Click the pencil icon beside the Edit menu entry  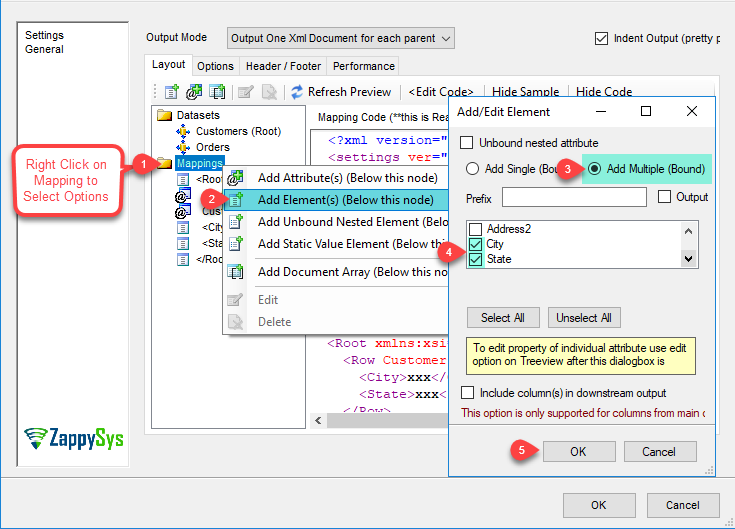(235, 300)
